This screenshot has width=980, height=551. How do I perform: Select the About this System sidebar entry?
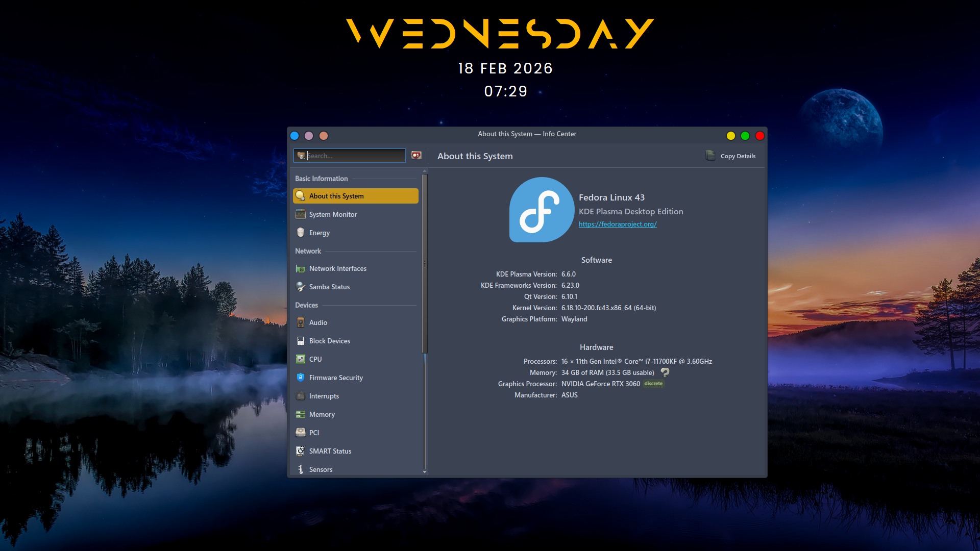356,196
